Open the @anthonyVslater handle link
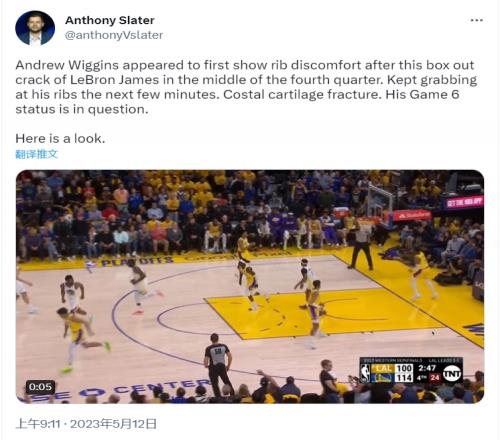Screen dimensions: 500x440 pos(114,35)
